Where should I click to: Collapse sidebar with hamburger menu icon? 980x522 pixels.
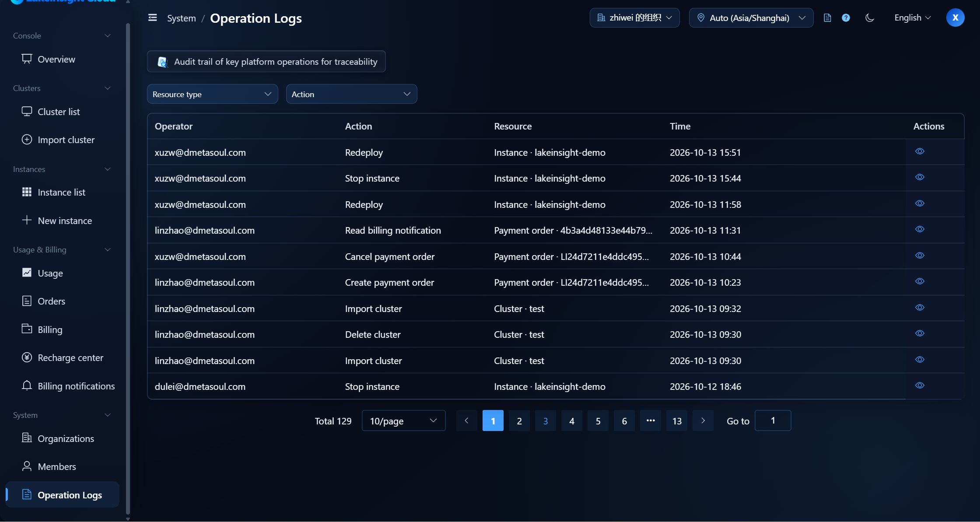[152, 18]
